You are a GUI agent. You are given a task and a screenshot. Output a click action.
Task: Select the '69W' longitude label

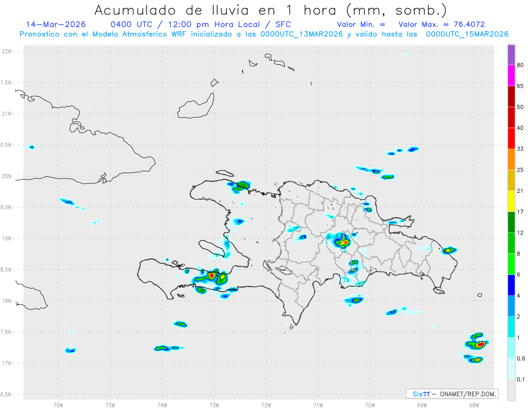[x=422, y=406]
